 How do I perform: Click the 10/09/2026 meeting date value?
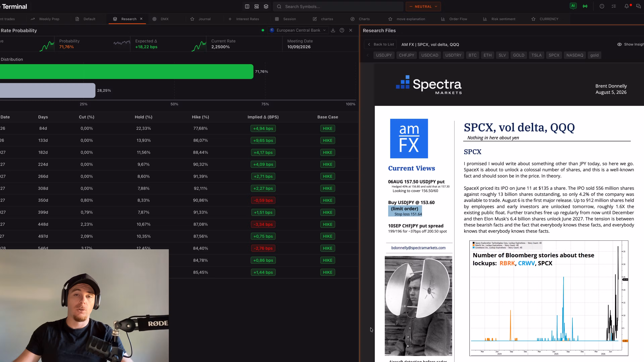coord(299,47)
